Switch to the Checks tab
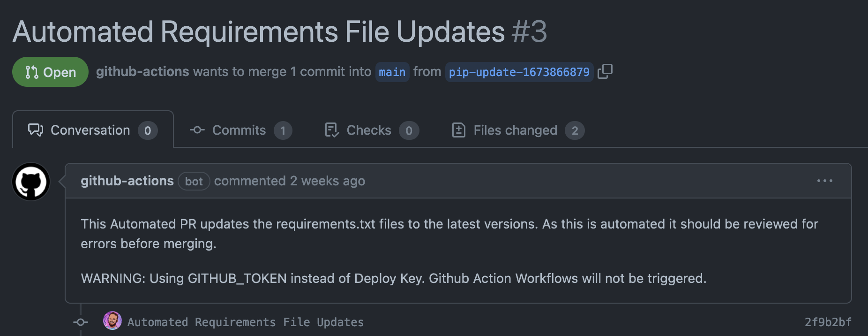 click(368, 130)
